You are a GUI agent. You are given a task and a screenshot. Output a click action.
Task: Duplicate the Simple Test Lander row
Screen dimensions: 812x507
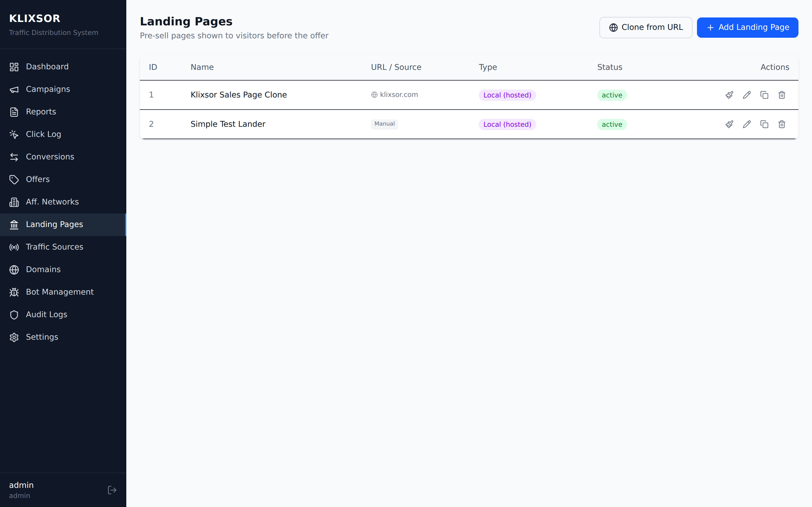point(764,124)
